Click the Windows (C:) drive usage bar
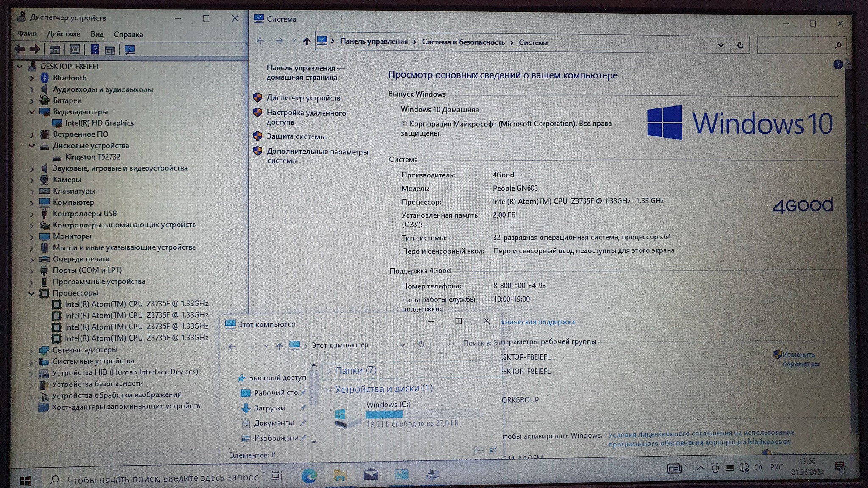The width and height of the screenshot is (868, 488). tap(424, 414)
